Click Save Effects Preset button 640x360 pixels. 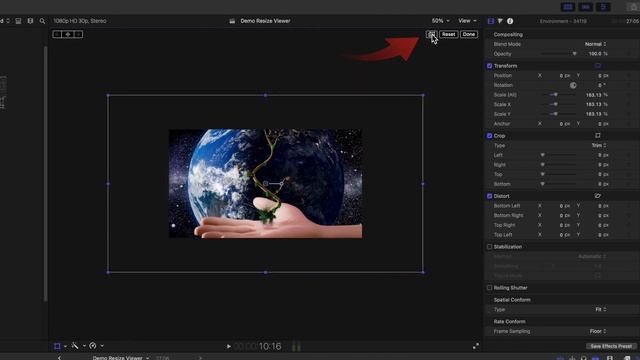611,346
